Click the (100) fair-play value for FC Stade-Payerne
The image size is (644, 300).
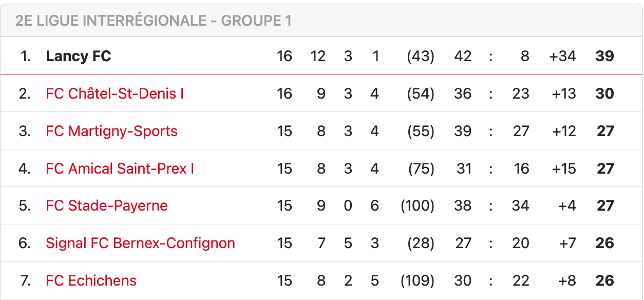[x=417, y=206]
